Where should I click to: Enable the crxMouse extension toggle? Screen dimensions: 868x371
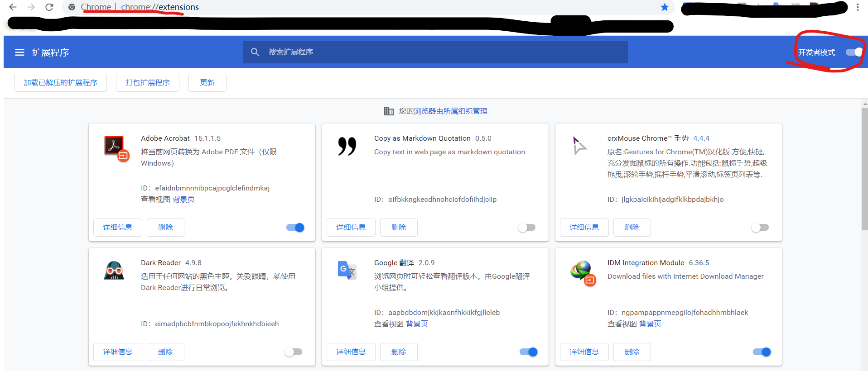pos(760,228)
